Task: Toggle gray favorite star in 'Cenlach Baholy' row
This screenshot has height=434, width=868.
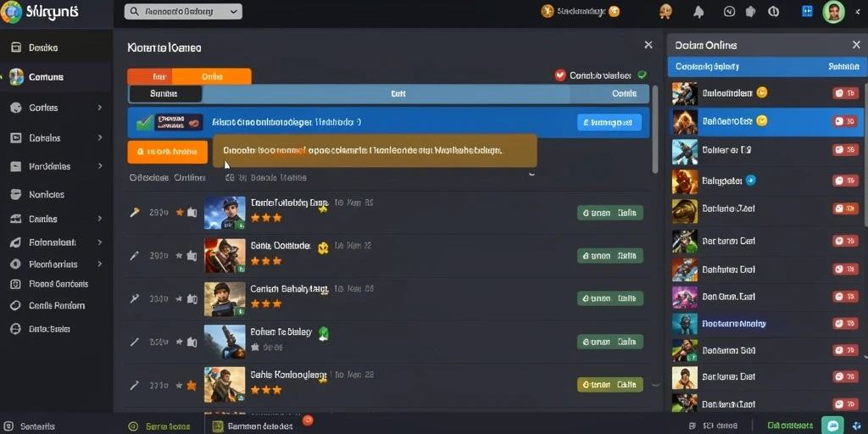Action: pos(180,299)
